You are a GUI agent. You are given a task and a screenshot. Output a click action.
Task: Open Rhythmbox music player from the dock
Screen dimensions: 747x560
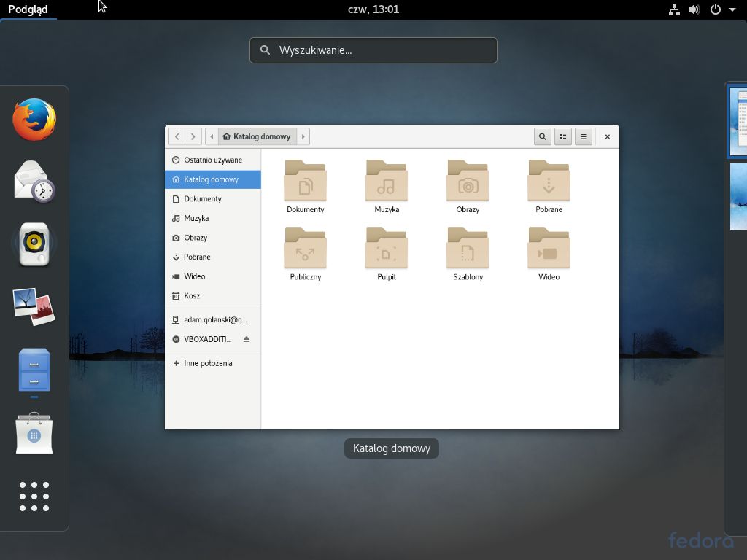[x=34, y=244]
